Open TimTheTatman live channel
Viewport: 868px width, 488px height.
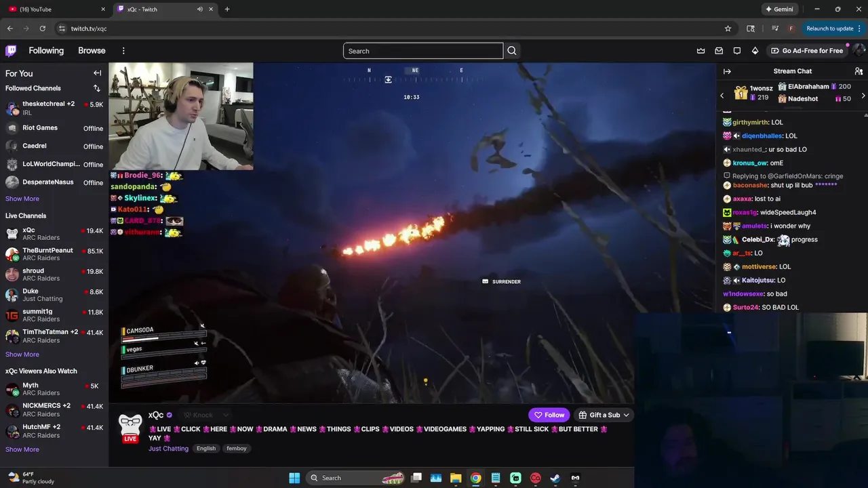(x=54, y=336)
